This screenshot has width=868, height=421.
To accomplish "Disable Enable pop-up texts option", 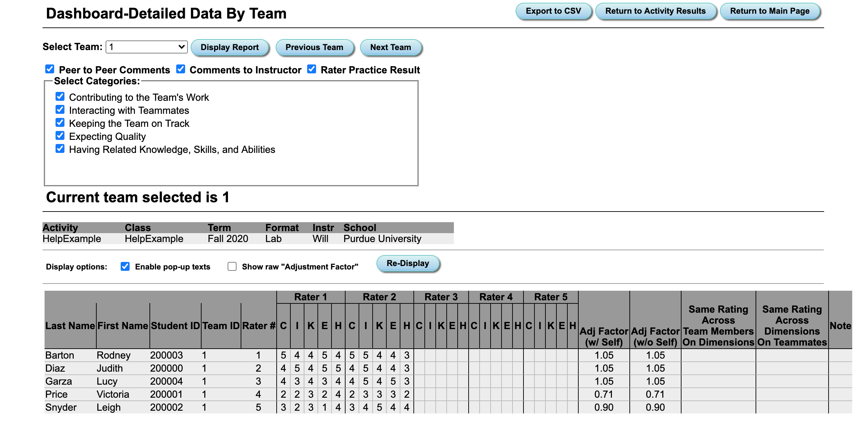I will pos(125,266).
